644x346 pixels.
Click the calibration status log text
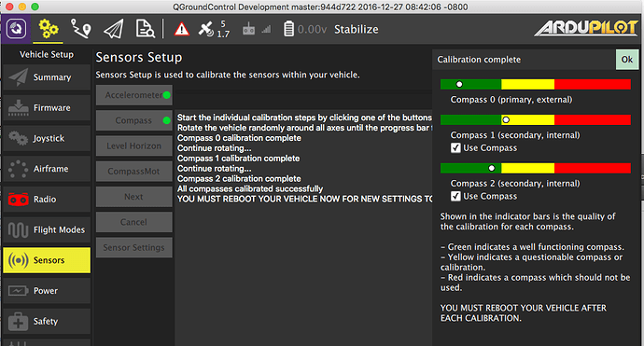click(x=304, y=158)
